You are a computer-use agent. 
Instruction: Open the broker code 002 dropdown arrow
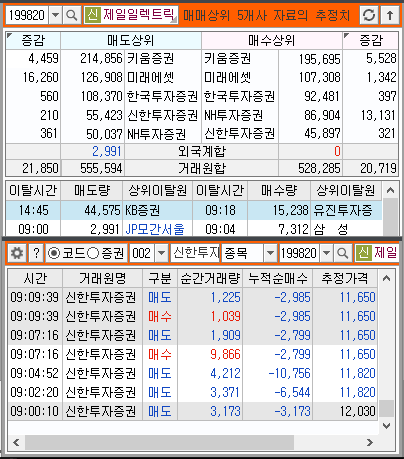pyautogui.click(x=161, y=253)
